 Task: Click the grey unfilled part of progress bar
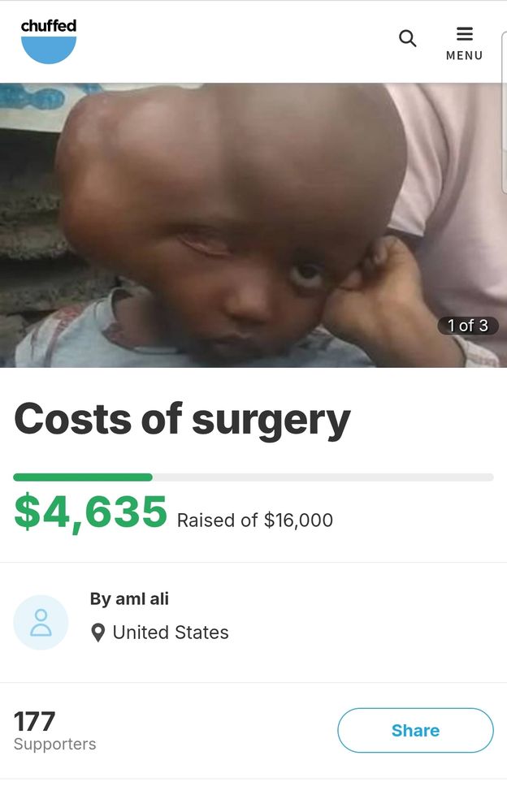point(323,477)
